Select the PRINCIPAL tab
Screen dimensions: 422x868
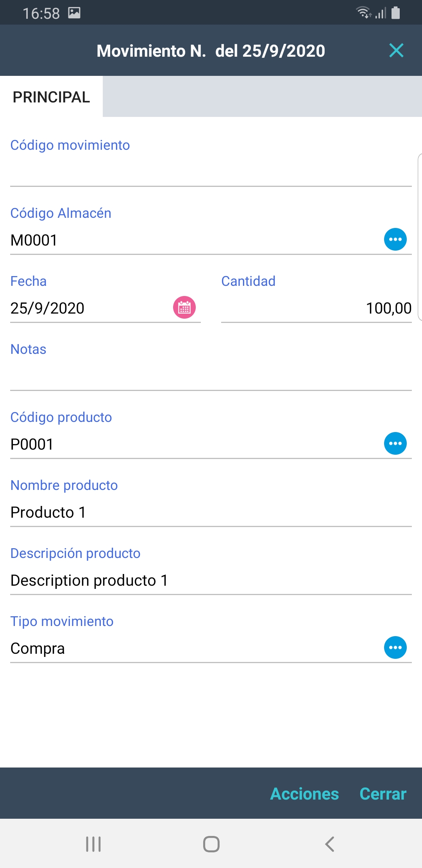click(51, 97)
